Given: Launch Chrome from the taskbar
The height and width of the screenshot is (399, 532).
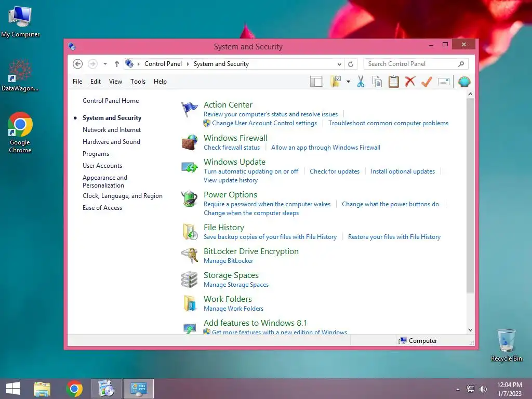Looking at the screenshot, I should [x=74, y=389].
